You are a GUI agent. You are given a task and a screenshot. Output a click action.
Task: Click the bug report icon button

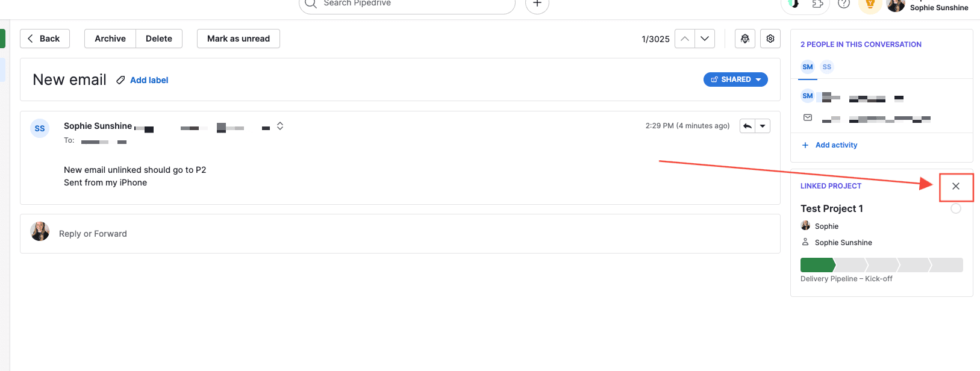(x=745, y=39)
